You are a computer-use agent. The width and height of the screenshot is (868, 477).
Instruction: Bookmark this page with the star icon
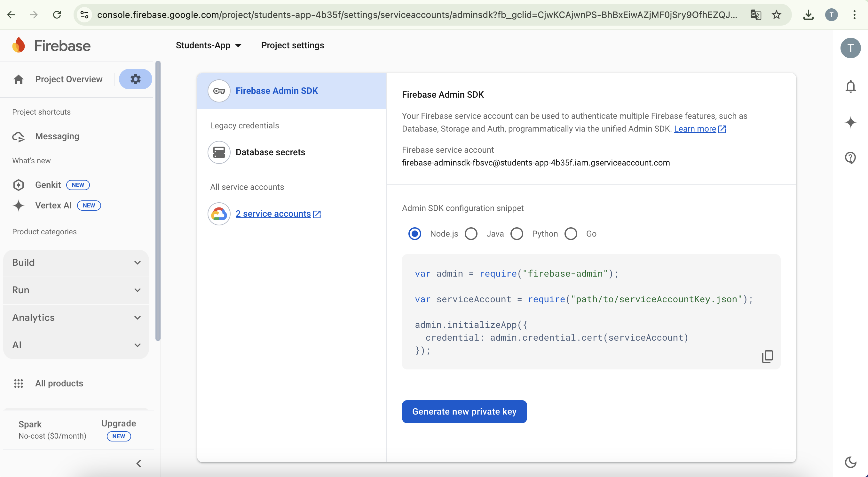click(x=776, y=15)
